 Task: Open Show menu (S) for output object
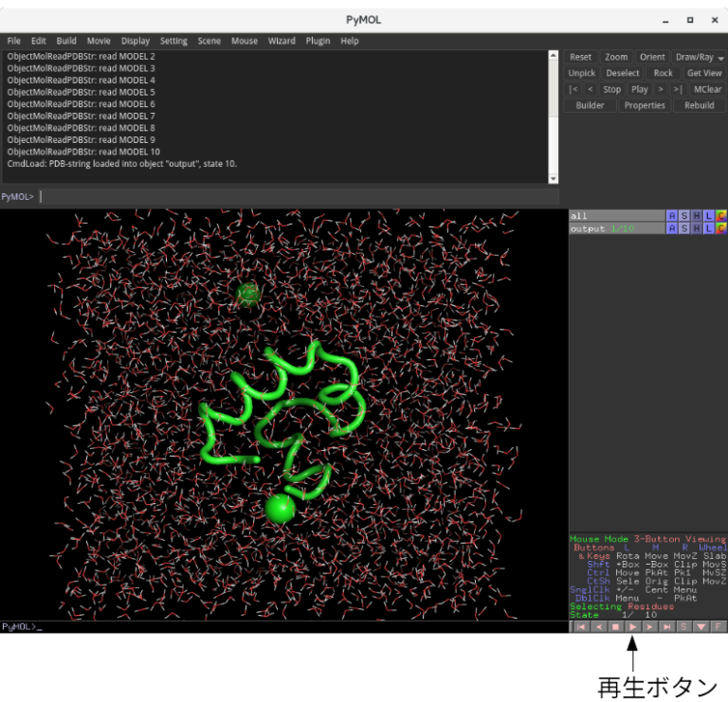684,228
